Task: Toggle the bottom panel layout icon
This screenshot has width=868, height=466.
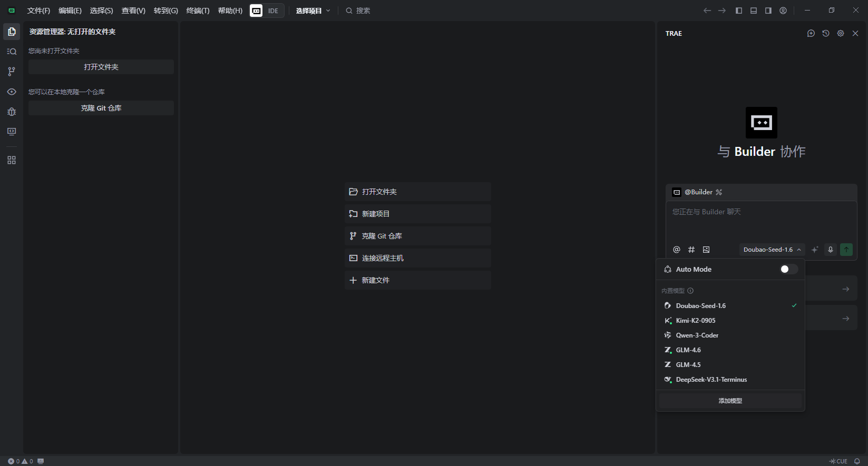Action: (x=754, y=11)
